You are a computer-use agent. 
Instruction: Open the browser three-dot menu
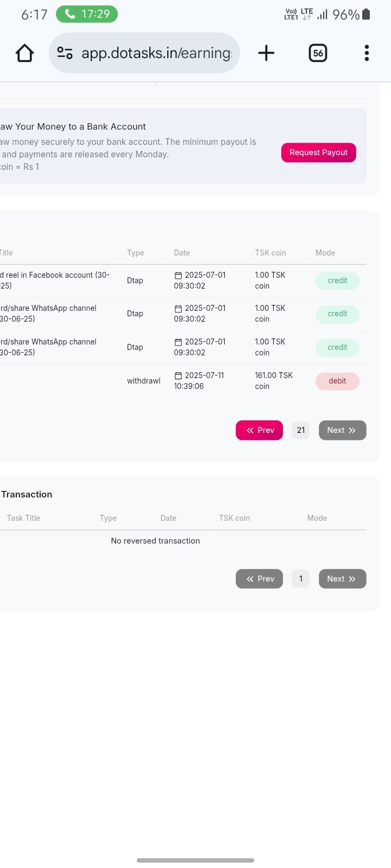tap(367, 53)
